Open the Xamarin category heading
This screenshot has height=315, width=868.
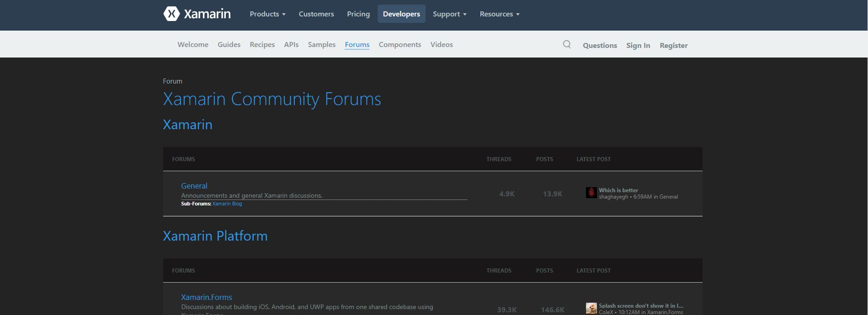[188, 125]
